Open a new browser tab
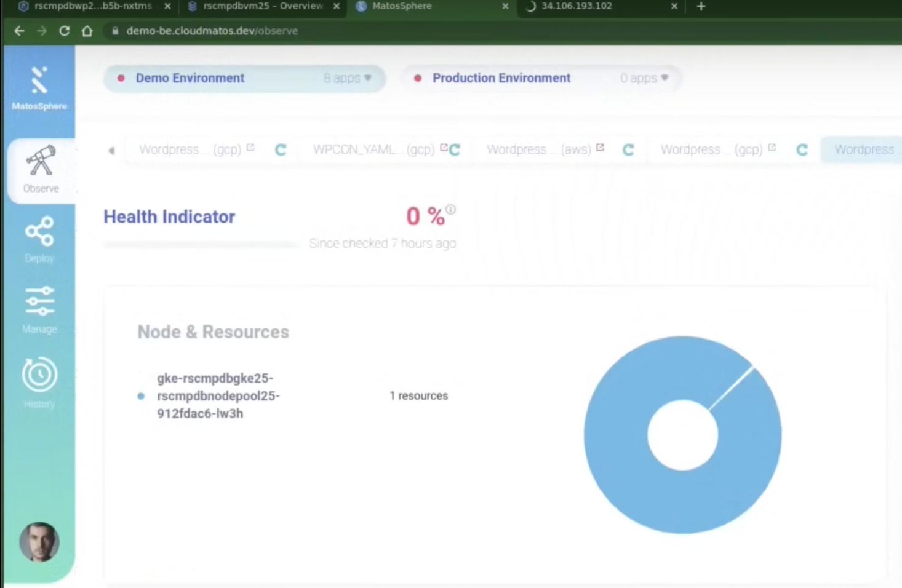Viewport: 902px width, 588px height. (701, 6)
